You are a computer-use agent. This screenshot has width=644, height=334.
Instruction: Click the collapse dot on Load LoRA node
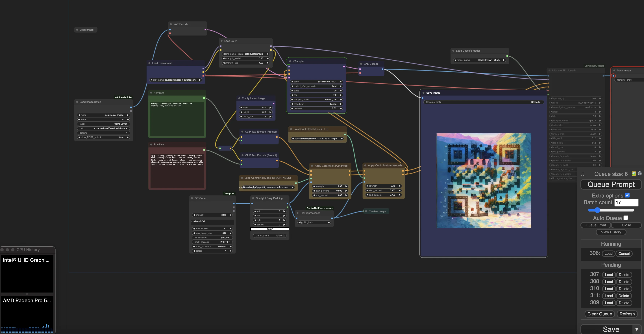coord(221,41)
